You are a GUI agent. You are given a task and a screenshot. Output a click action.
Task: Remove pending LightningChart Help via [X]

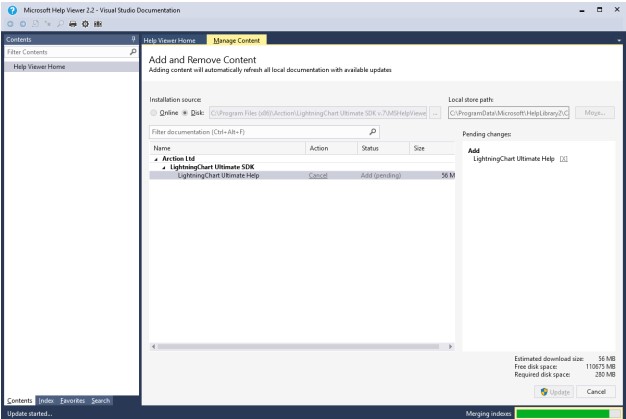point(563,159)
